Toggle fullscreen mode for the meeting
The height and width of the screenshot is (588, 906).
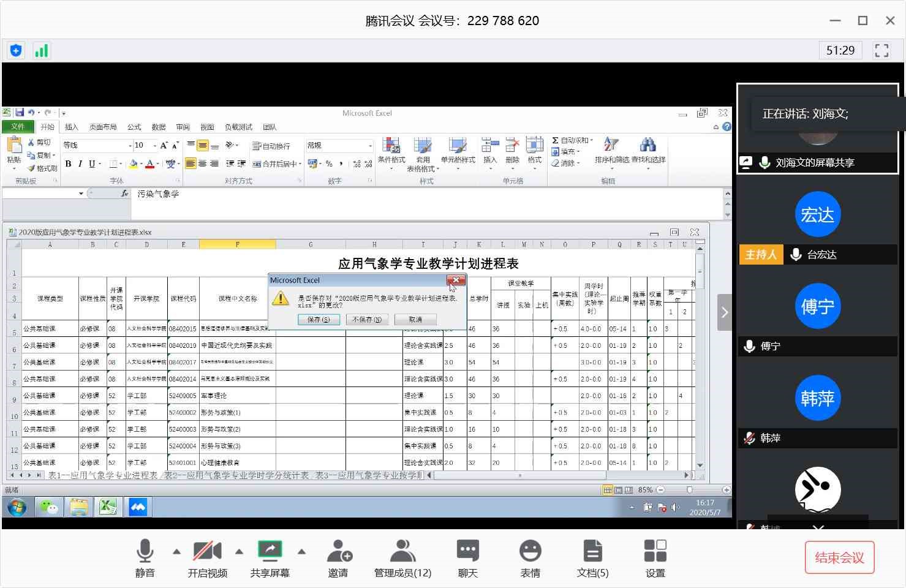881,50
